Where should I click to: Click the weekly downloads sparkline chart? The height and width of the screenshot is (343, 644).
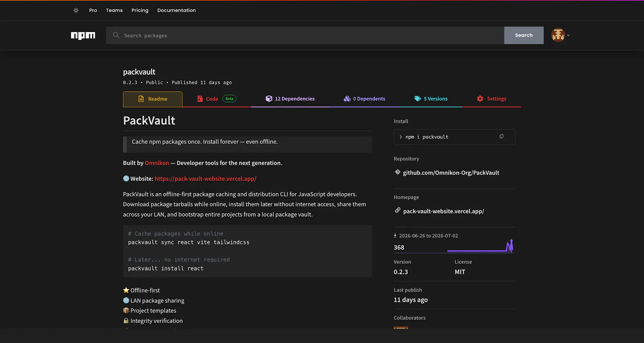(480, 246)
